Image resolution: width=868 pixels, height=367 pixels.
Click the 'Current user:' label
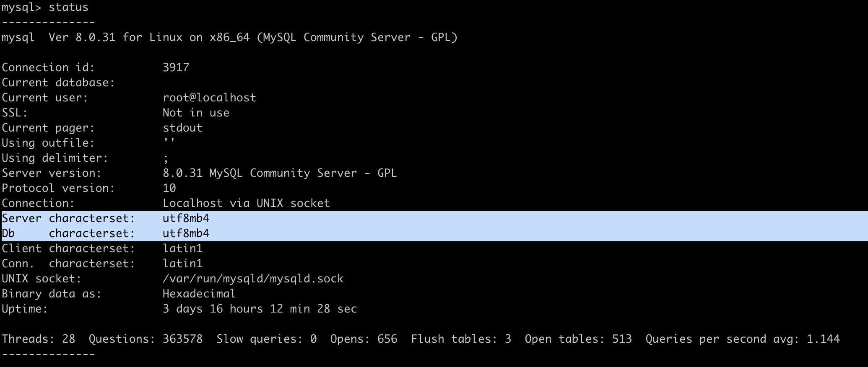45,98
